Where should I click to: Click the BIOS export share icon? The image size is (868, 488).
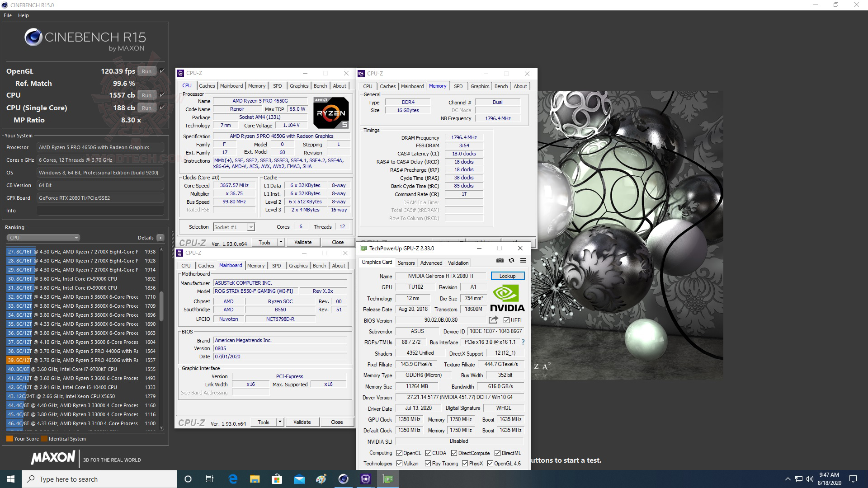[x=493, y=320]
